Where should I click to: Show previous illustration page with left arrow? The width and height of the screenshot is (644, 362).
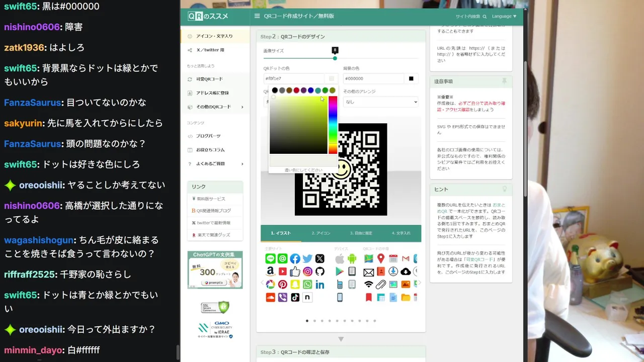coord(263,283)
